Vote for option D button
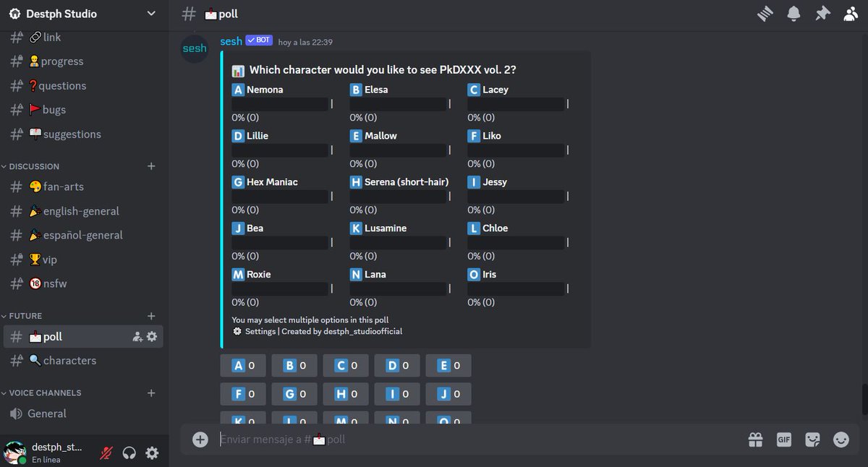This screenshot has height=467, width=868. [397, 366]
